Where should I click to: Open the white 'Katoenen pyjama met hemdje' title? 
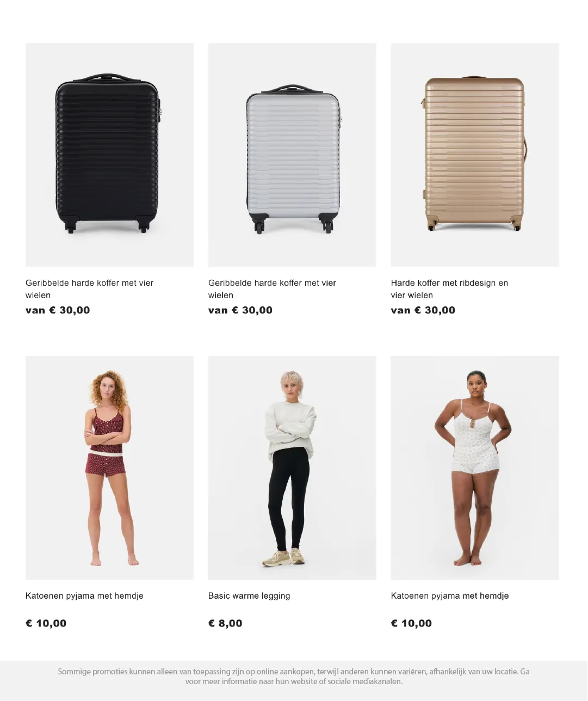point(450,596)
